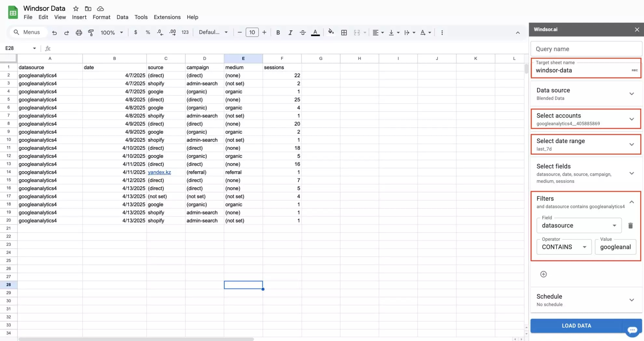
Task: Click the LOAD DATA button
Action: coord(576,326)
